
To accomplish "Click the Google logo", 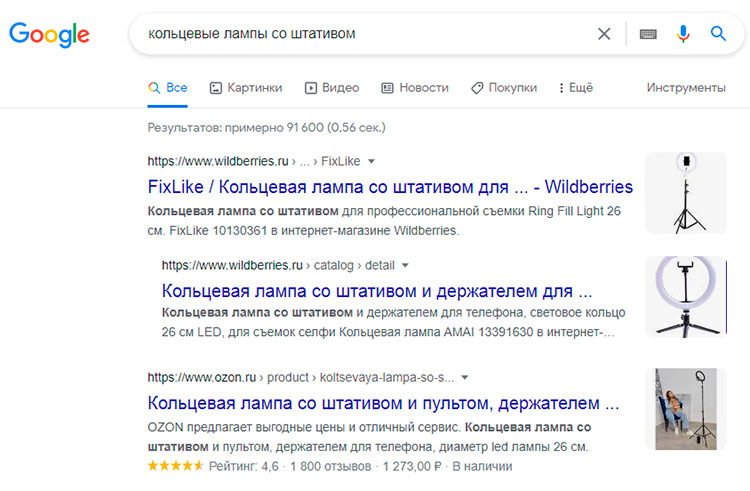I will [49, 34].
